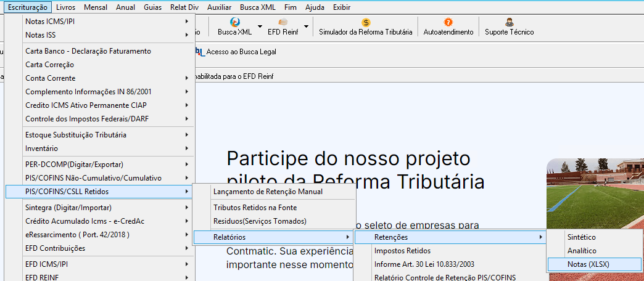Choose Tributos Retidos na Fonte
Image resolution: width=644 pixels, height=281 pixels.
click(274, 208)
